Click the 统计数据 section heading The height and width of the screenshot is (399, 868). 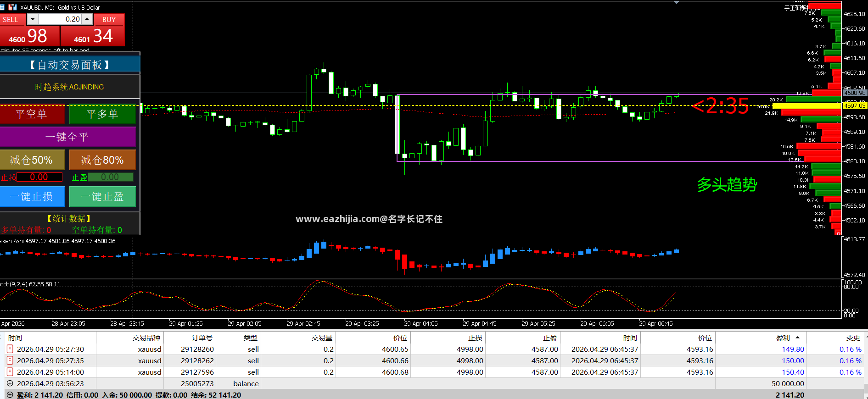click(x=69, y=218)
